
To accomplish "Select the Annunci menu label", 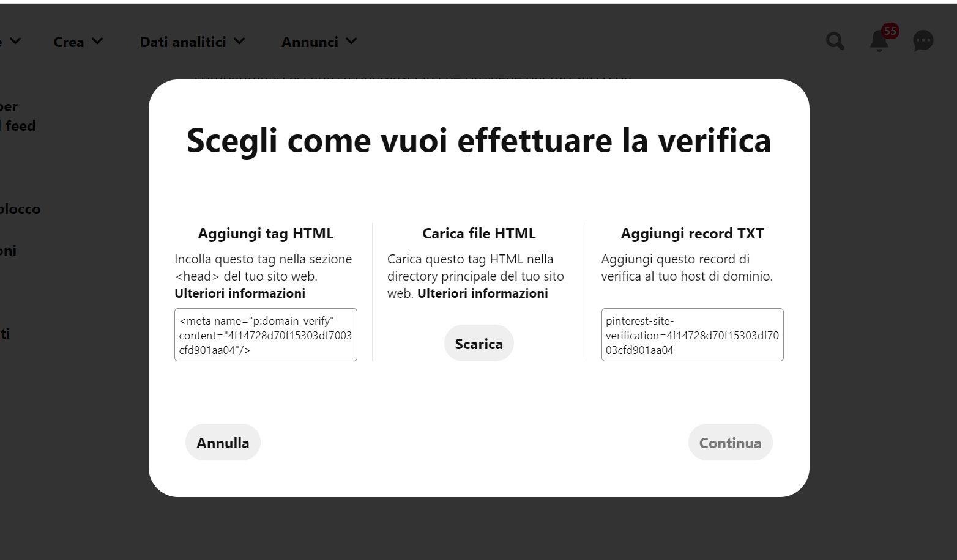I will pyautogui.click(x=310, y=42).
